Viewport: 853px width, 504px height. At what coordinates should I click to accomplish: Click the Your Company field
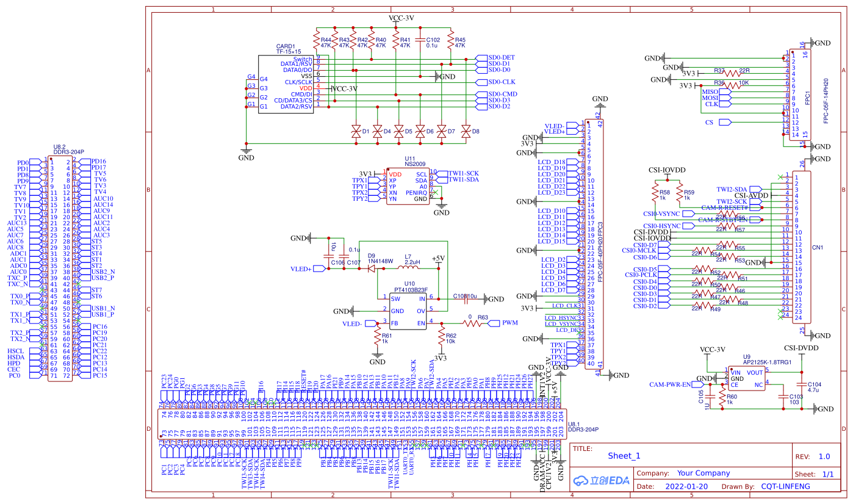[x=704, y=473]
